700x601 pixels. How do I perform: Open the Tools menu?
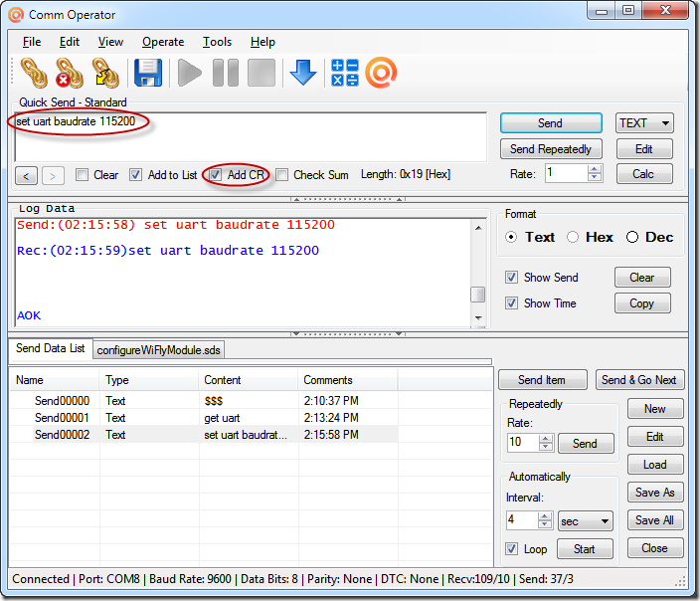click(217, 42)
